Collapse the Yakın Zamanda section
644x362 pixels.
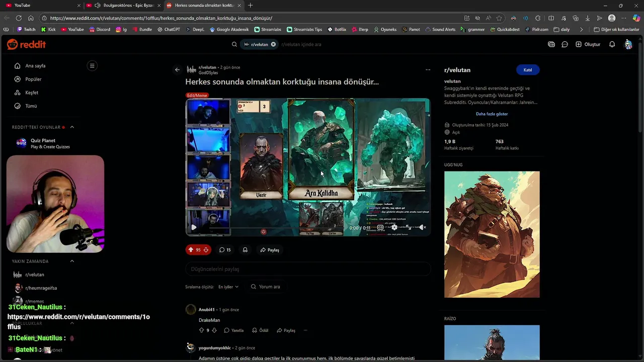[72, 261]
